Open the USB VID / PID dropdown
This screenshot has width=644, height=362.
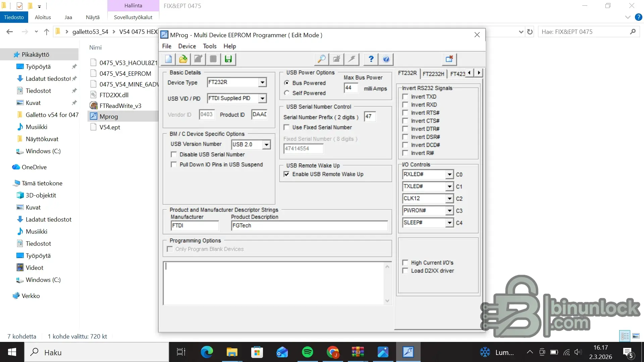click(262, 98)
